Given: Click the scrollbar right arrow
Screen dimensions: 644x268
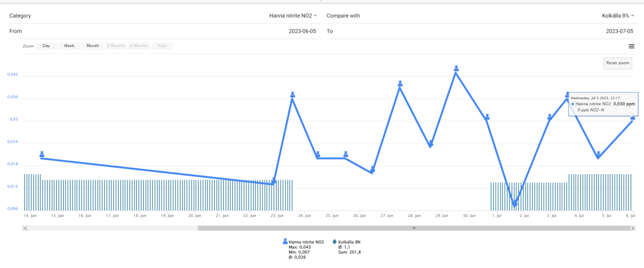Looking at the screenshot, I should [632, 228].
